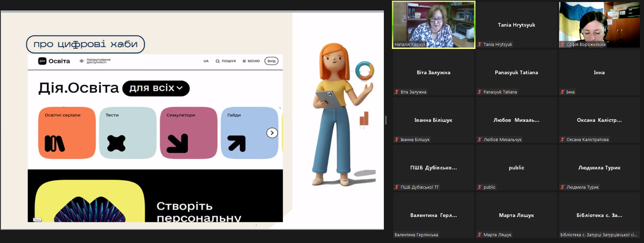
Task: Click muted mic icon for Віта Залужна
Action: (x=397, y=92)
